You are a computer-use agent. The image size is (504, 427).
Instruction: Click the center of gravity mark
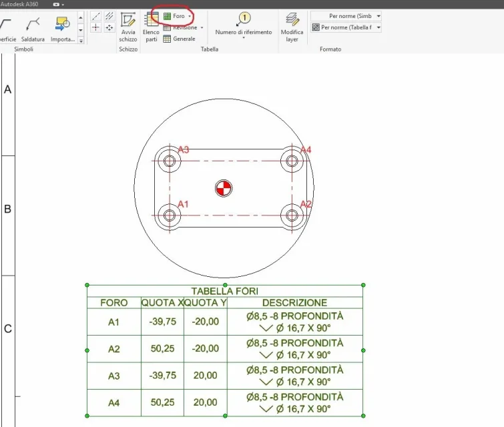pos(224,188)
